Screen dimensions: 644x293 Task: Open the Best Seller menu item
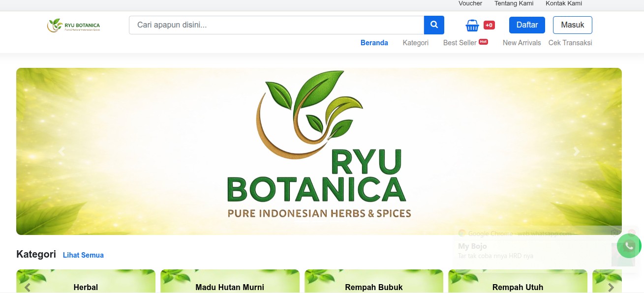point(460,43)
